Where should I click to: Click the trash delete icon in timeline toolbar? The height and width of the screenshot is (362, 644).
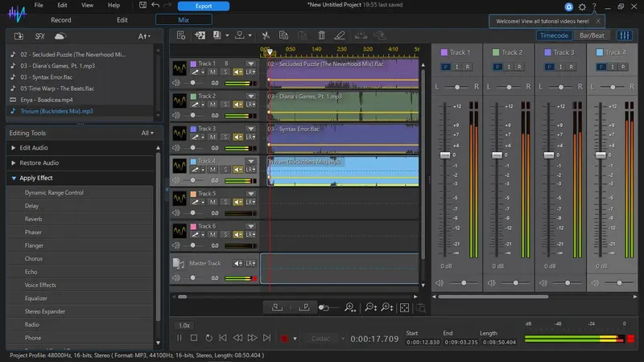click(321, 35)
